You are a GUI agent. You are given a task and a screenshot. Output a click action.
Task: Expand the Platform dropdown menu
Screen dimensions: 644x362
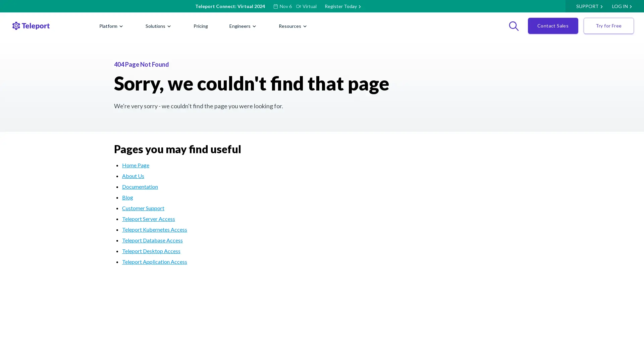(111, 26)
